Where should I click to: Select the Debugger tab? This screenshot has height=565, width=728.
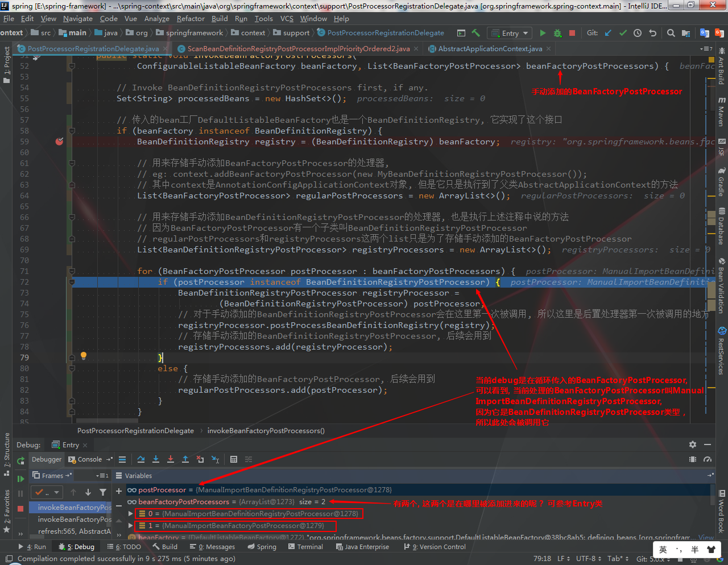(46, 459)
